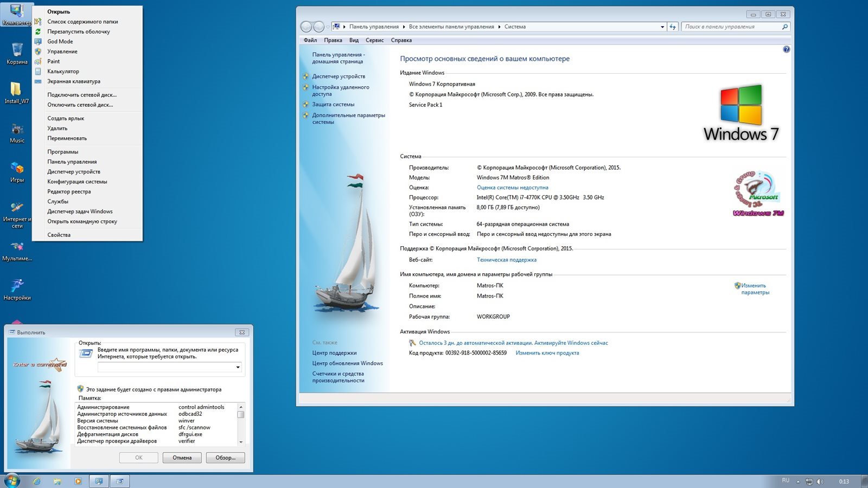868x488 pixels.
Task: Select the sfc /scannow row in Памятка list
Action: [156, 427]
